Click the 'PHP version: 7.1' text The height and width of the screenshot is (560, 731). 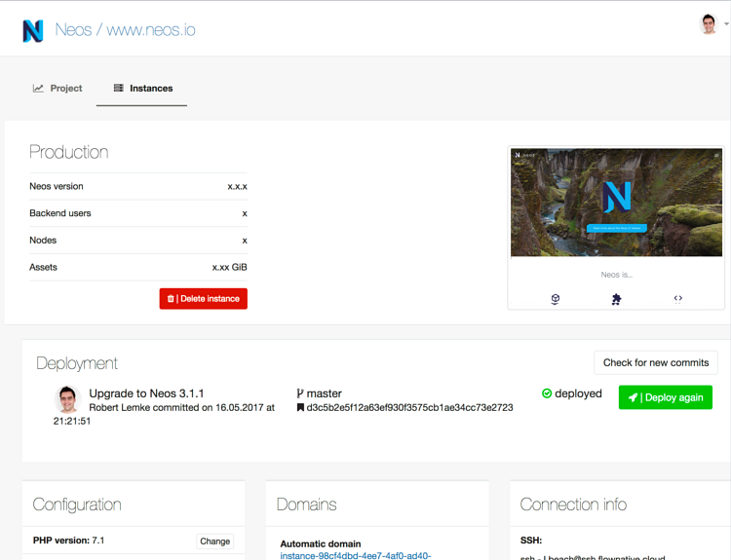point(68,541)
